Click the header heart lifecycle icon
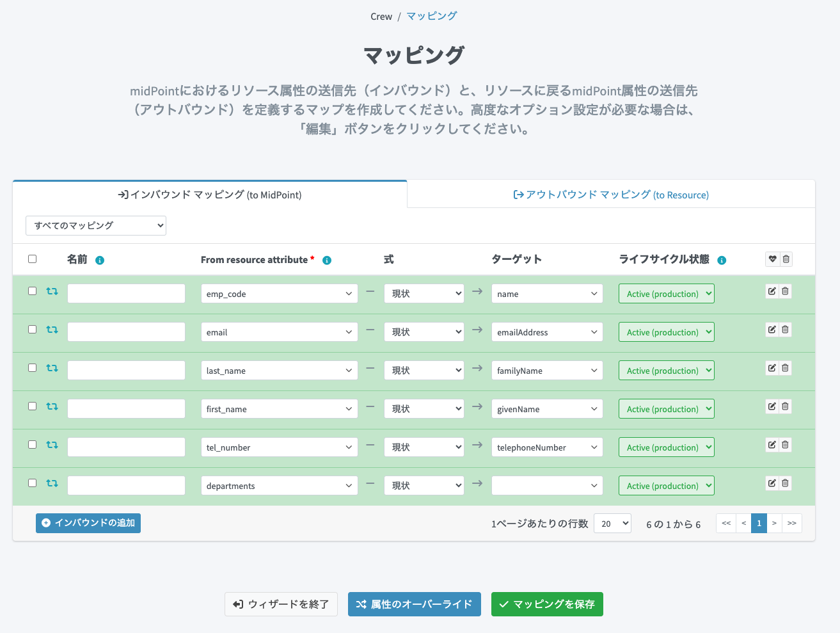840x633 pixels. [x=773, y=259]
